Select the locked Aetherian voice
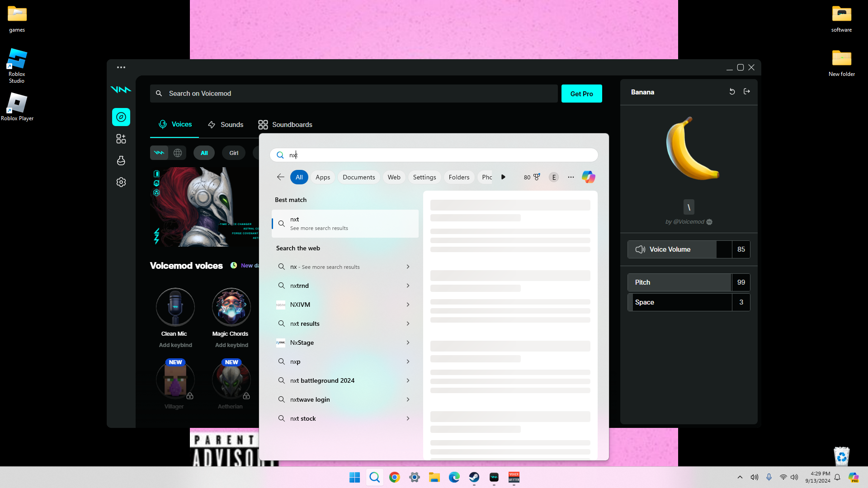The height and width of the screenshot is (488, 868). click(231, 380)
